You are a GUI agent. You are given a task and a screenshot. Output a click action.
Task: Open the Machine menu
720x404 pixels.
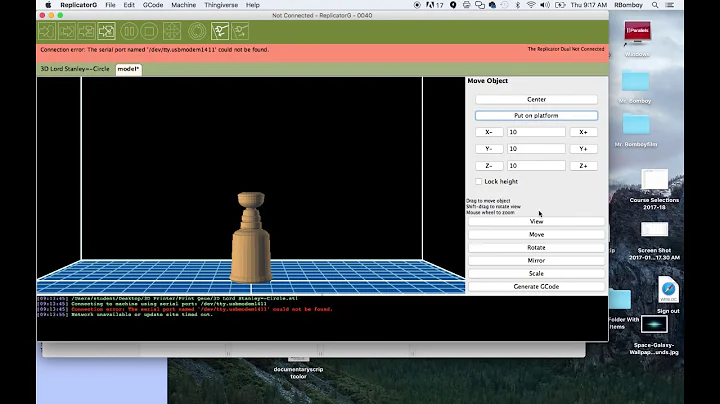click(x=184, y=5)
